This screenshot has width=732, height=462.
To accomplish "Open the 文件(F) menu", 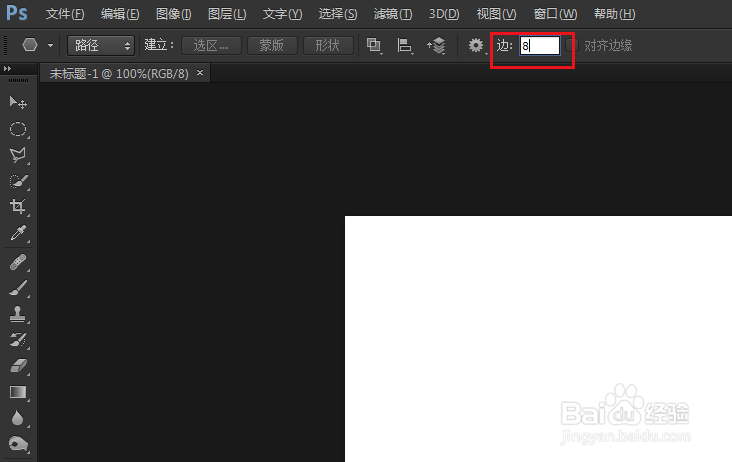I will tap(65, 14).
